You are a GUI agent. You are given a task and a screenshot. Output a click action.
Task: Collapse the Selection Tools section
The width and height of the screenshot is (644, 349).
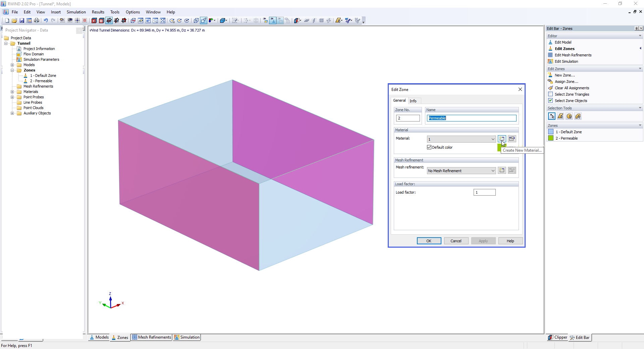pyautogui.click(x=640, y=108)
